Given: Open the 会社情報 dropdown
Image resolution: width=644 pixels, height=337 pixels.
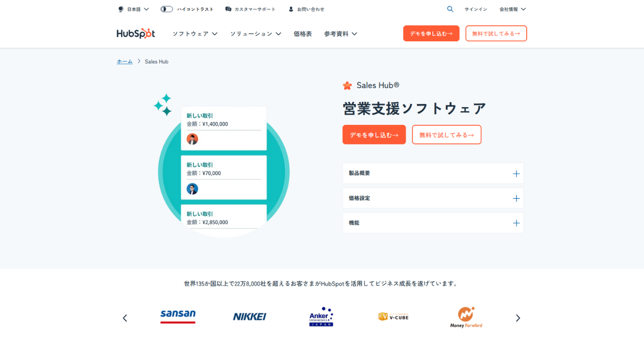Looking at the screenshot, I should point(512,9).
